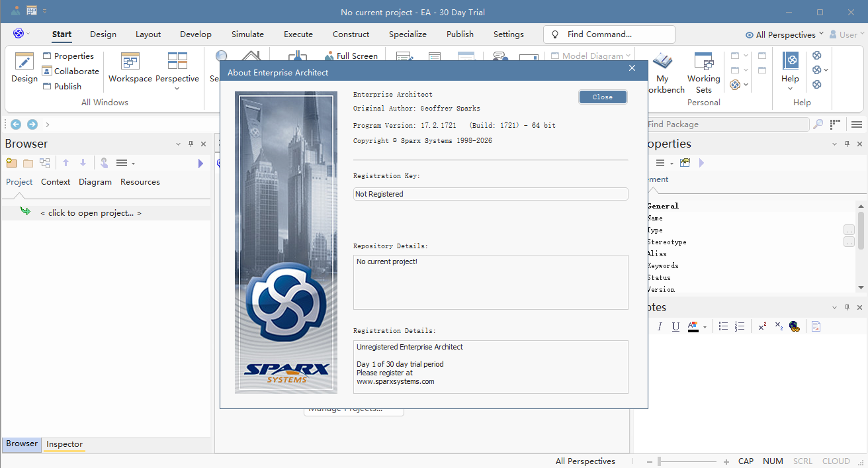Select the Context tab in Browser

pyautogui.click(x=56, y=181)
